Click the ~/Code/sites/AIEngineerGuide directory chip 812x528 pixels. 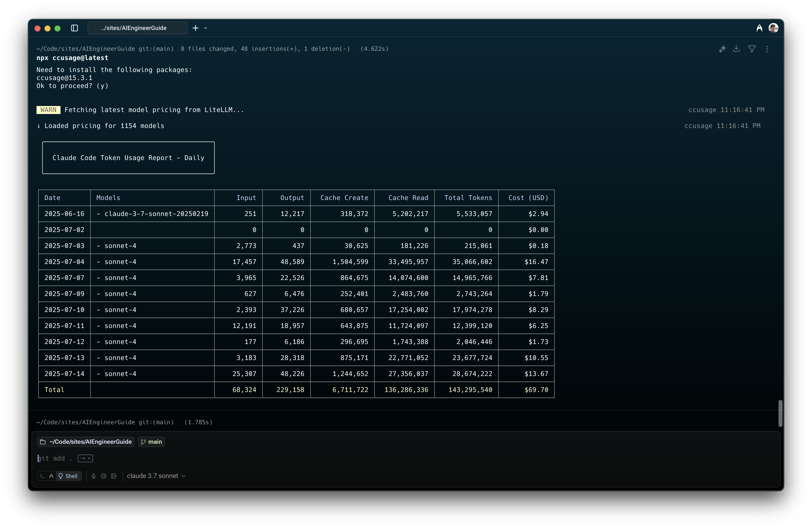pyautogui.click(x=86, y=442)
